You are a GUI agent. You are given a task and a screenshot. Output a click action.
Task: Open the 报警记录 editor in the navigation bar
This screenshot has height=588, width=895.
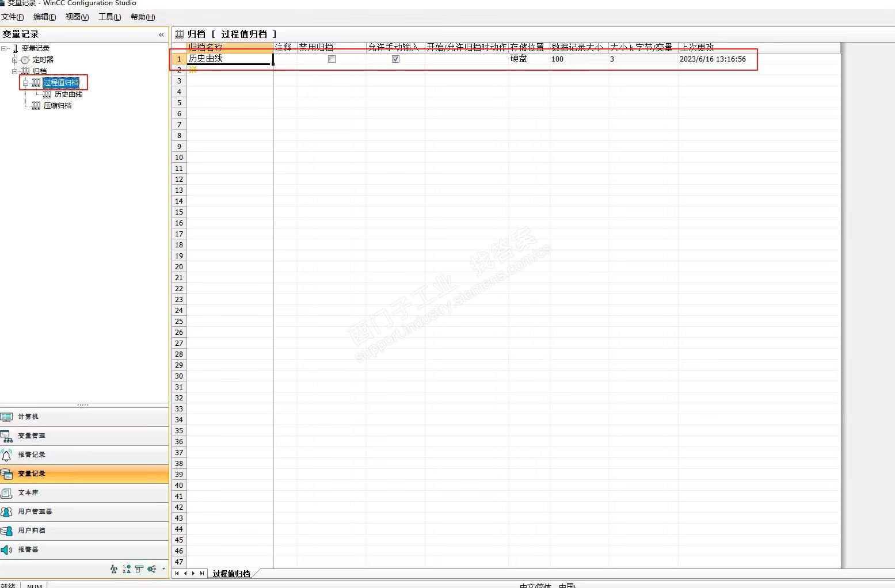(x=84, y=455)
